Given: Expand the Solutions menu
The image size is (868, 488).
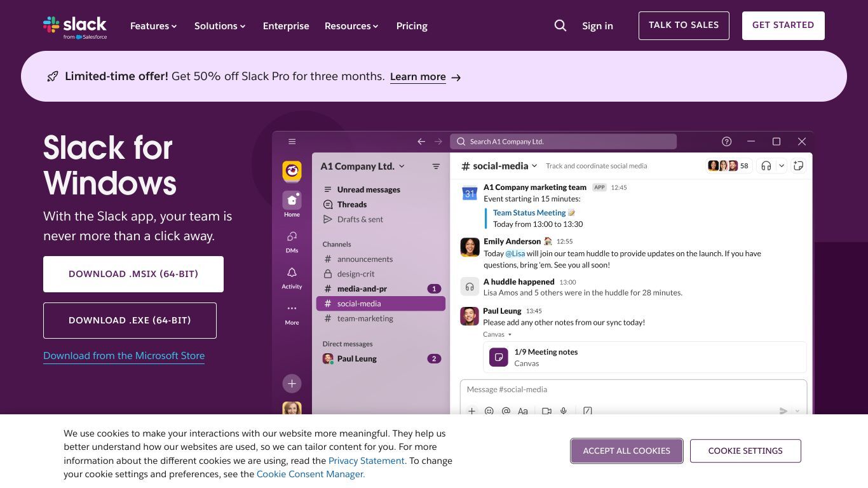Looking at the screenshot, I should pyautogui.click(x=220, y=26).
